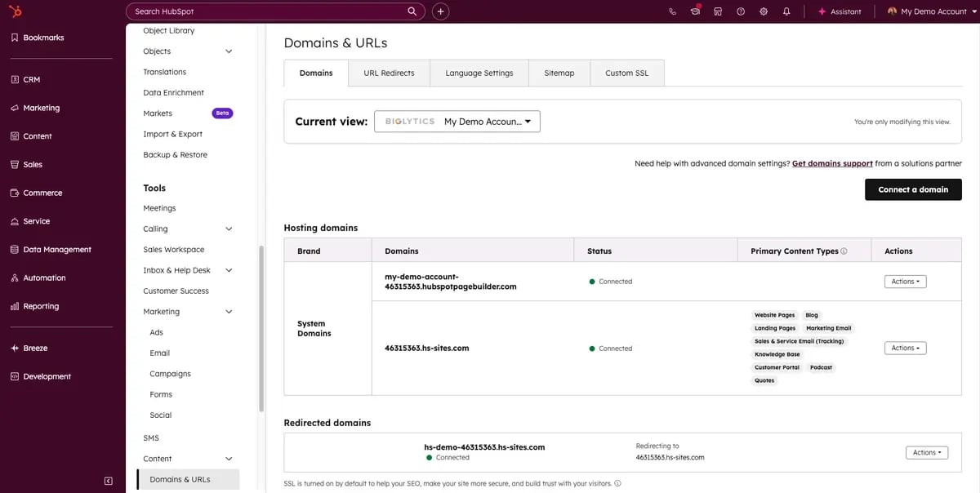Open Meetings settings
The image size is (980, 493).
point(159,208)
